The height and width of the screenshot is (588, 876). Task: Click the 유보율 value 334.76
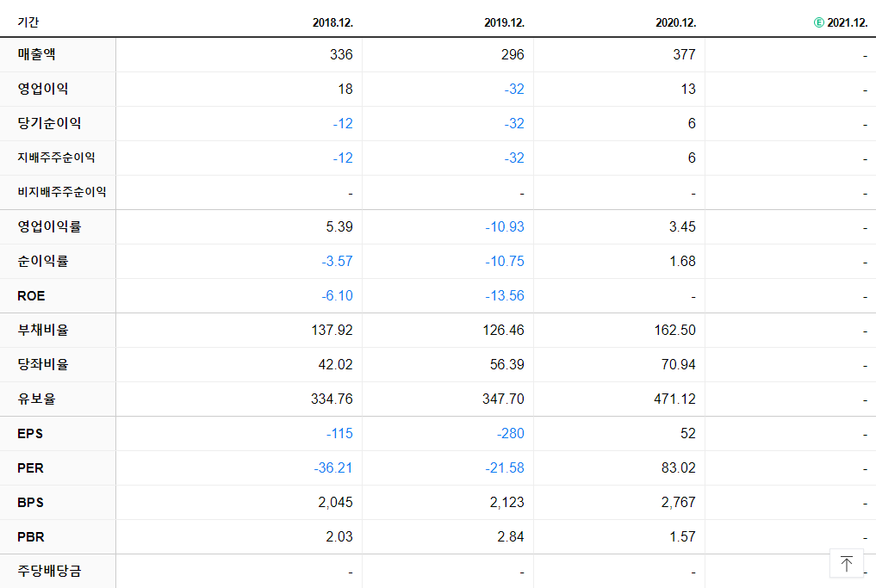pos(332,399)
